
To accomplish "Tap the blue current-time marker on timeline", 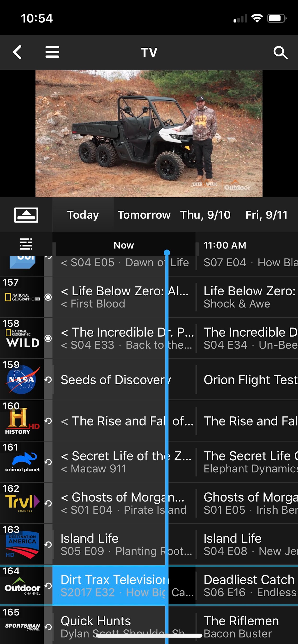I will click(167, 253).
